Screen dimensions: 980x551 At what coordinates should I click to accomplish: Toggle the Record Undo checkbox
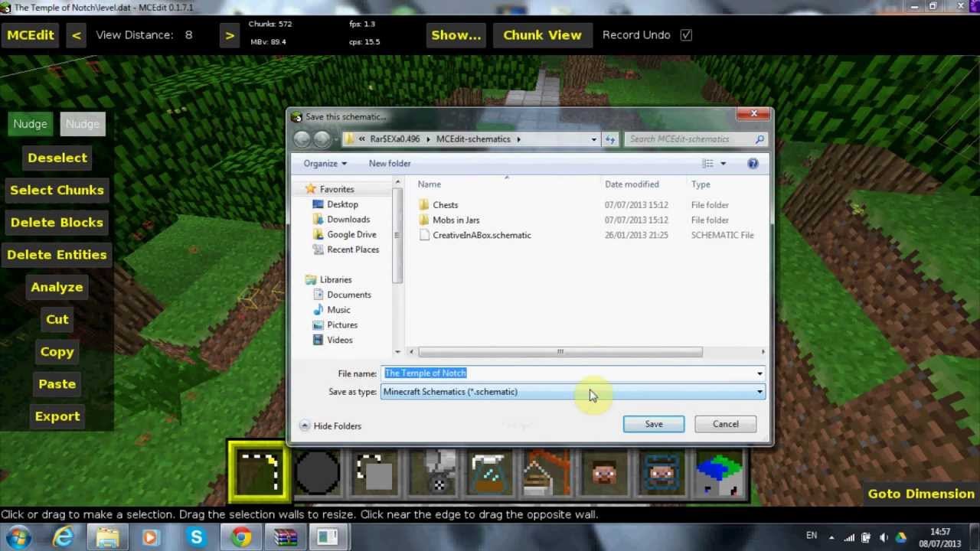pos(686,34)
